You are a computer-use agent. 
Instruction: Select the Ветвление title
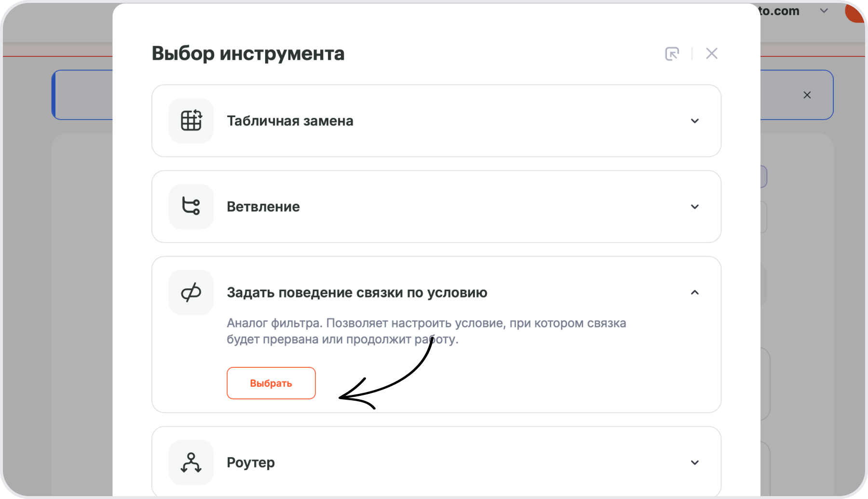(x=263, y=207)
